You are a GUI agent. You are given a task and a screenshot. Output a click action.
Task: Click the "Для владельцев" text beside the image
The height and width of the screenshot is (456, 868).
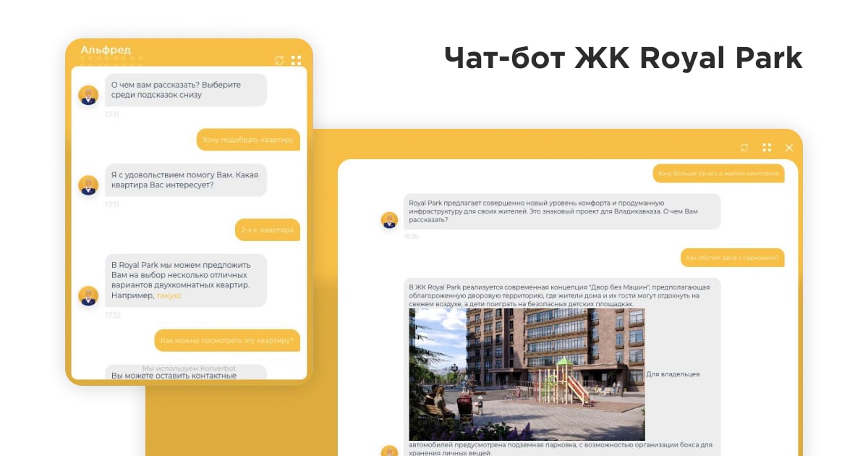click(x=673, y=374)
